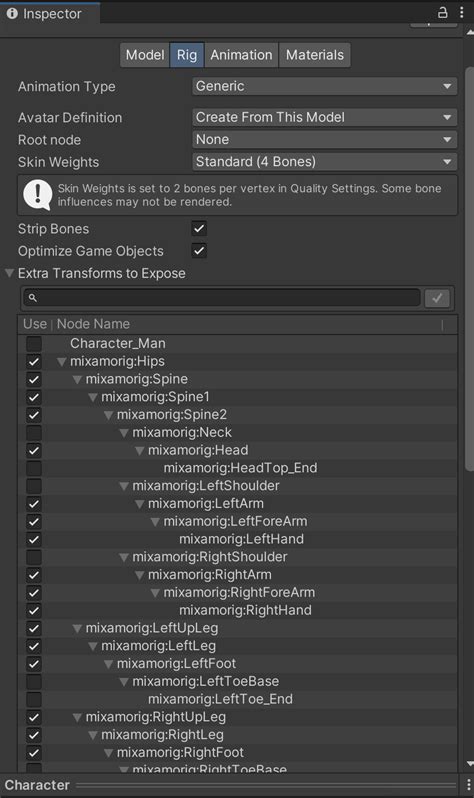Collapse the mixamorig:LeftUpLeg node arrow

point(77,629)
